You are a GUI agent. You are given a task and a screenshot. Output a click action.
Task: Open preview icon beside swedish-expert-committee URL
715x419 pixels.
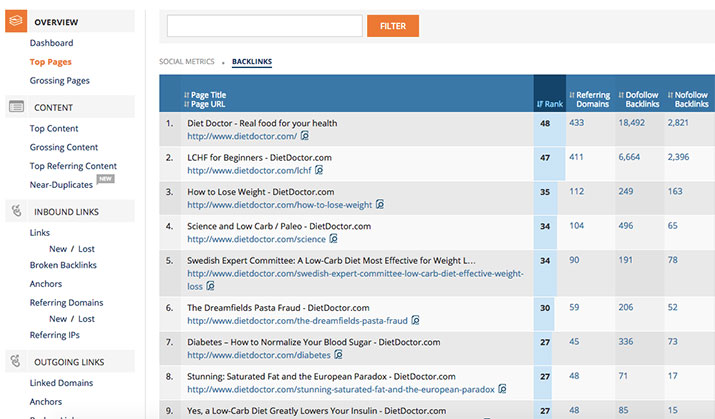pos(210,286)
